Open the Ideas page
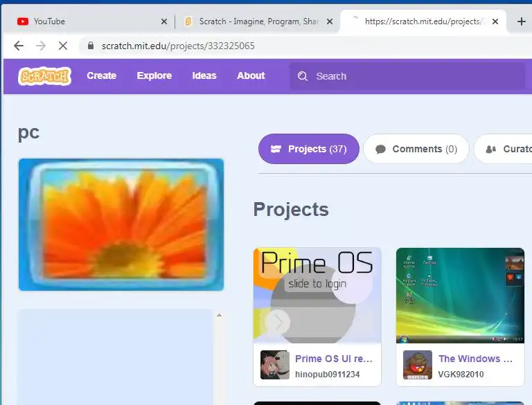 (x=204, y=75)
